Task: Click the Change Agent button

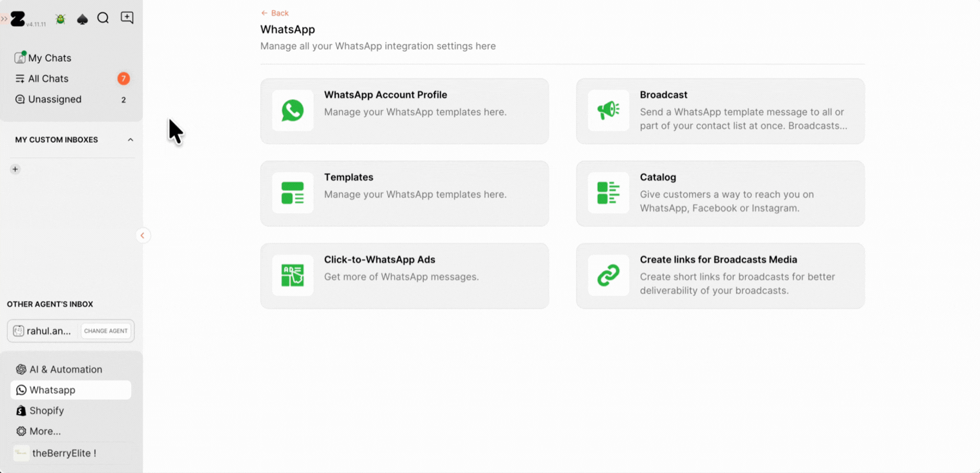Action: [106, 331]
